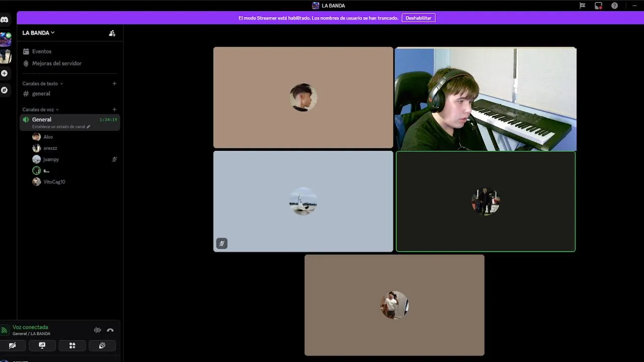Click the muted mic icon on the blue tile
This screenshot has width=644, height=362.
(222, 243)
